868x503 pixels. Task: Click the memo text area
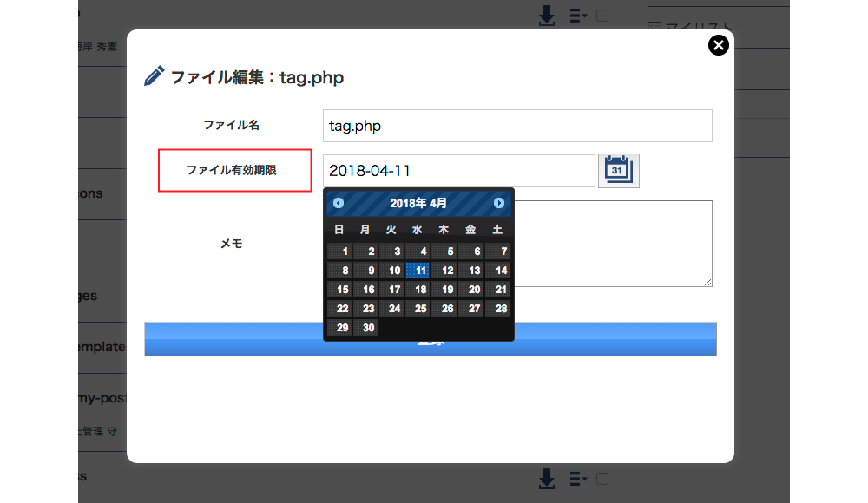pyautogui.click(x=614, y=244)
